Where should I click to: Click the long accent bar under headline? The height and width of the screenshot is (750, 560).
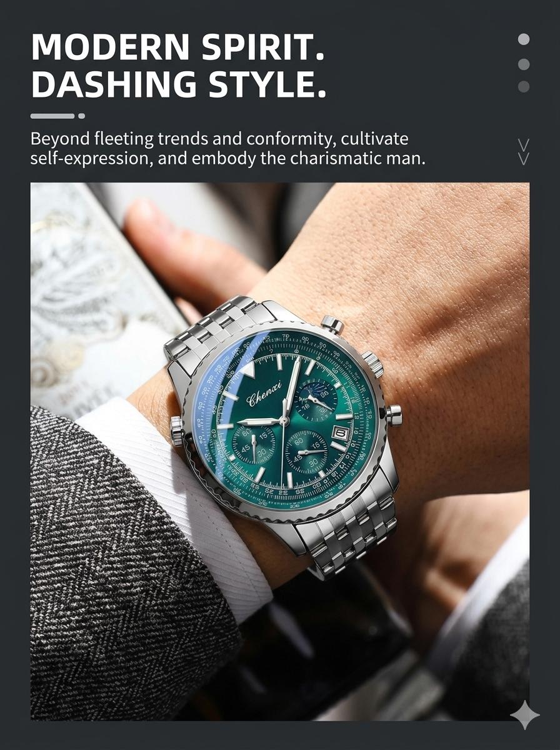pyautogui.click(x=52, y=116)
